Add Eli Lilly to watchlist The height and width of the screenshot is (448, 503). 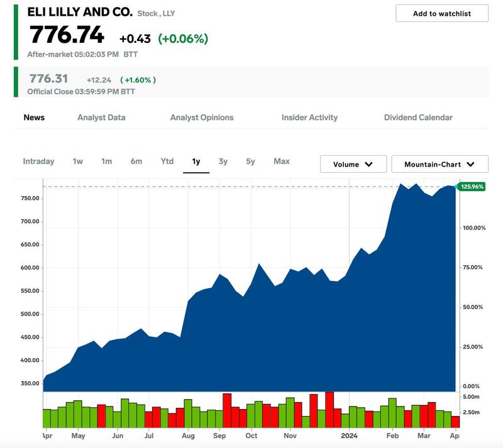[x=442, y=13]
